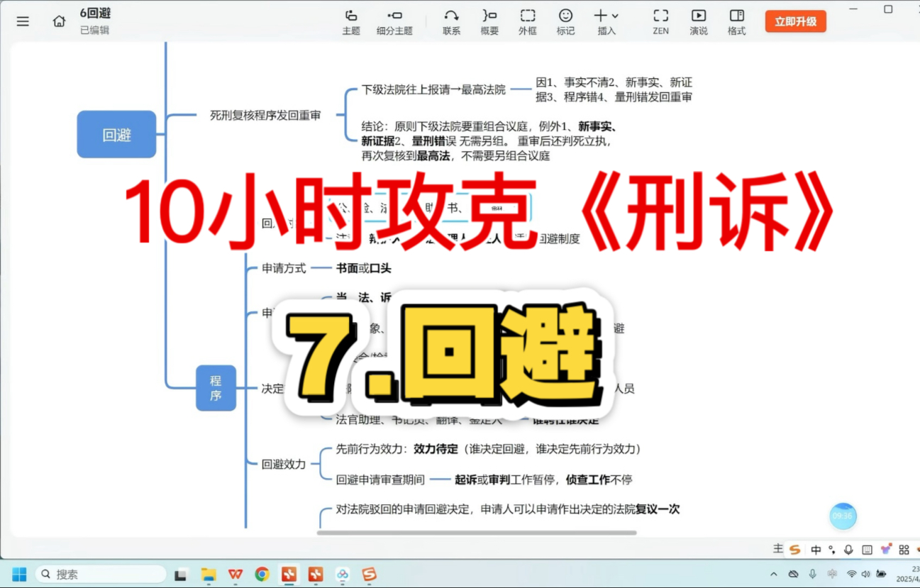Add a boundary frame (外框)

pos(527,22)
